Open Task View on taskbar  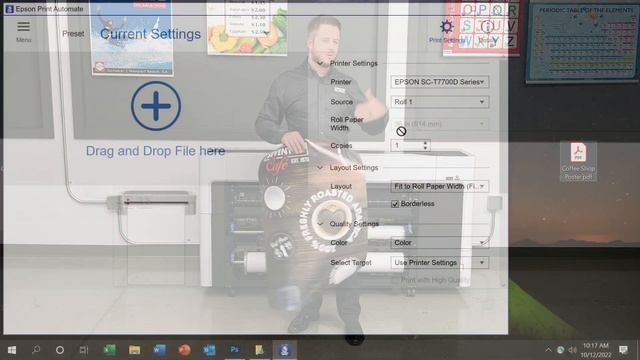pos(84,350)
